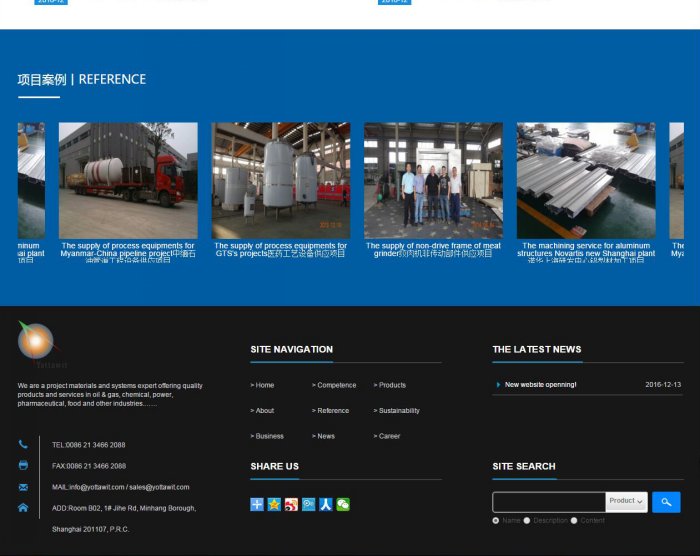Open the Myanmar-China pipeline project thumbnail
The height and width of the screenshot is (556, 700).
[128, 180]
